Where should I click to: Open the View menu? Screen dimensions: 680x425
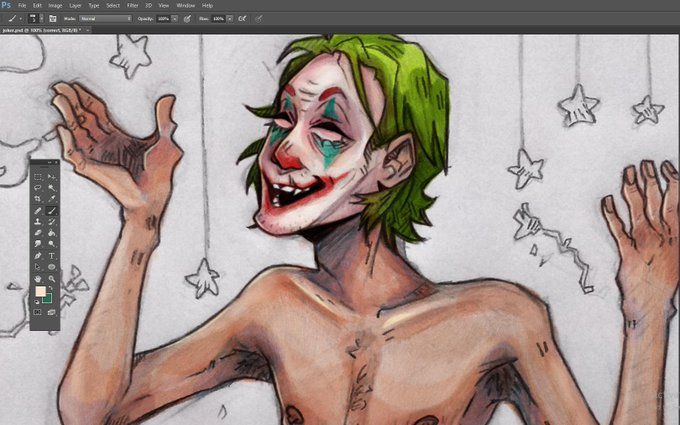163,6
